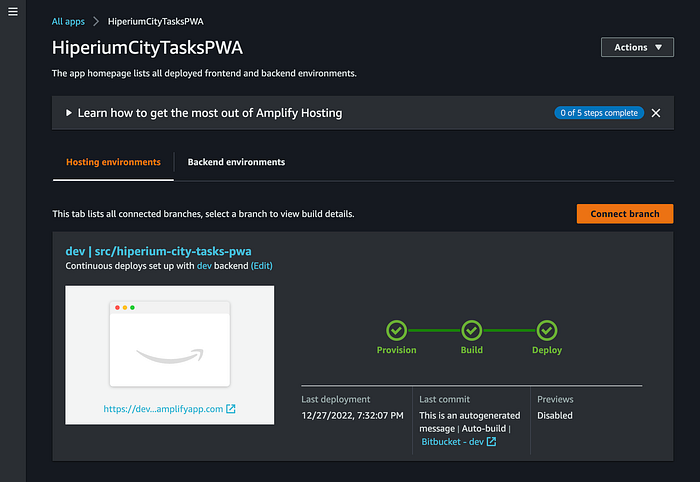Click the external link icon beside the amplifyapp URL
Image resolution: width=700 pixels, height=482 pixels.
pos(231,409)
